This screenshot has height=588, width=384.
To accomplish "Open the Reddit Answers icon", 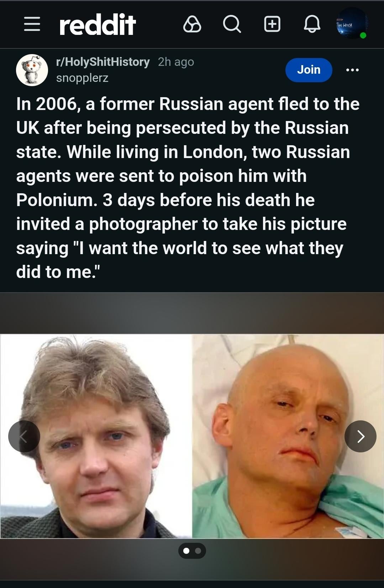I will [x=192, y=25].
